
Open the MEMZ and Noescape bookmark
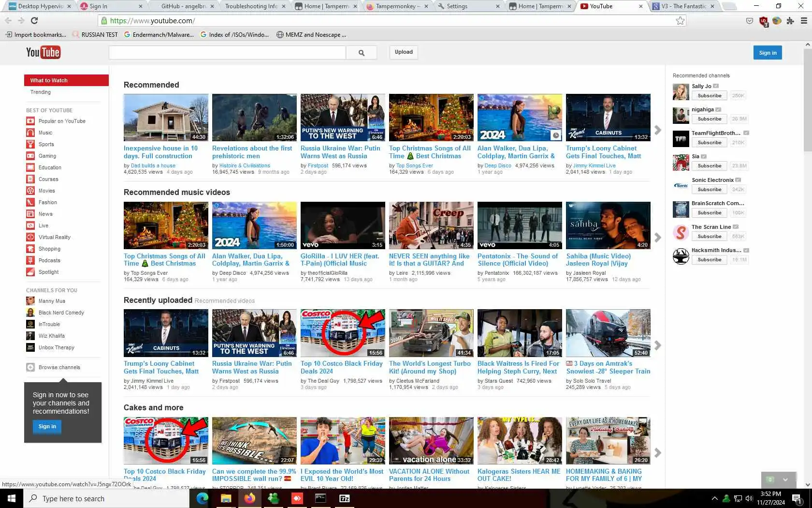click(x=311, y=35)
